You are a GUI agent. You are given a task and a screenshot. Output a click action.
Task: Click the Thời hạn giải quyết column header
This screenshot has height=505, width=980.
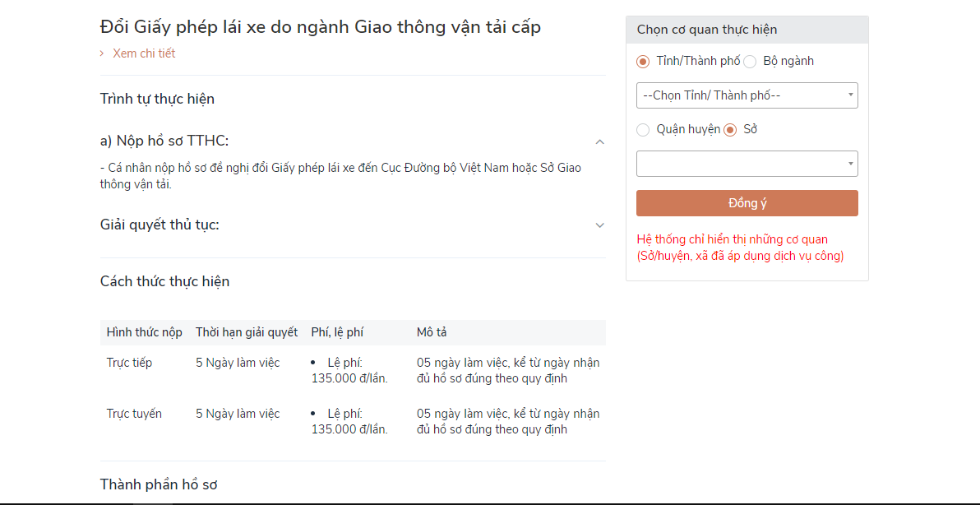(247, 332)
